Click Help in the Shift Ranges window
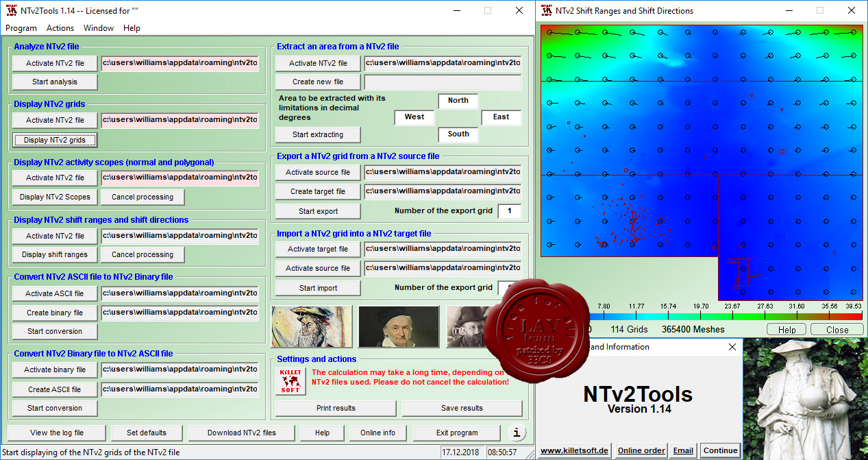Image resolution: width=868 pixels, height=460 pixels. click(x=786, y=330)
